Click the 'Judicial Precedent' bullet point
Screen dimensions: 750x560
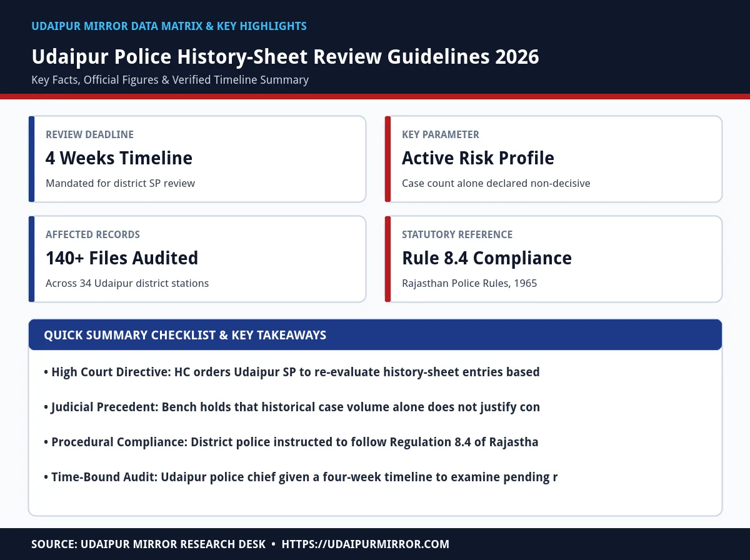point(292,407)
